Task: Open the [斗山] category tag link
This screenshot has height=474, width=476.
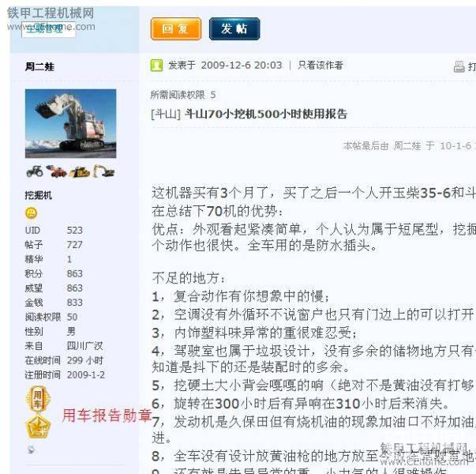Action: [x=166, y=115]
